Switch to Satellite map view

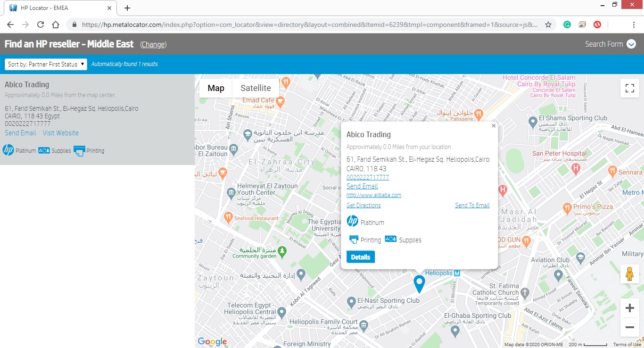[x=256, y=88]
